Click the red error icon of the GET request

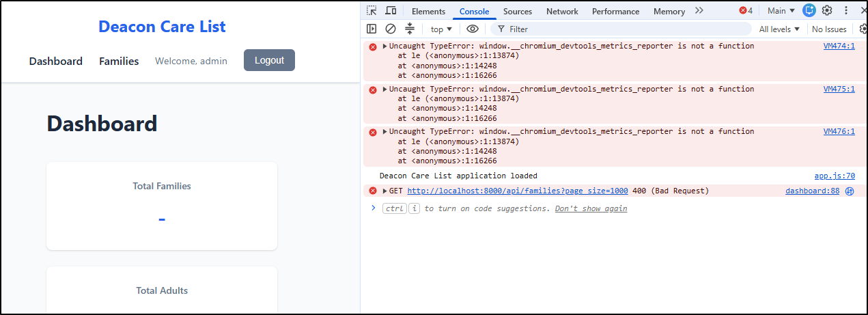tap(373, 191)
